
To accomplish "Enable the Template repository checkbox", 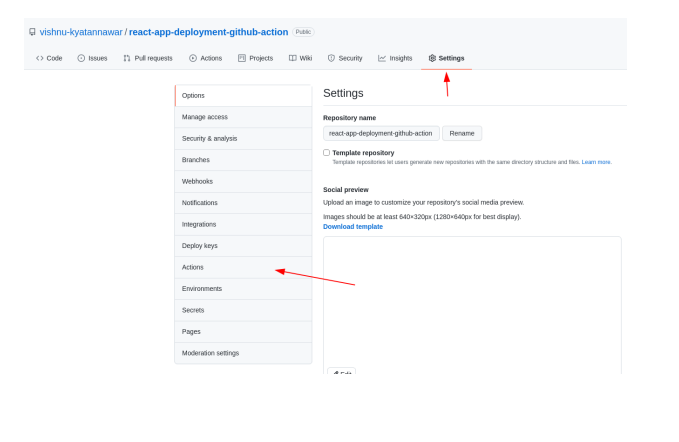I will tap(326, 152).
